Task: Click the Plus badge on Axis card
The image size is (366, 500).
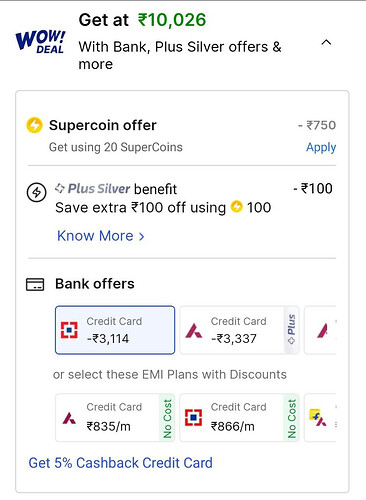Action: (x=291, y=329)
